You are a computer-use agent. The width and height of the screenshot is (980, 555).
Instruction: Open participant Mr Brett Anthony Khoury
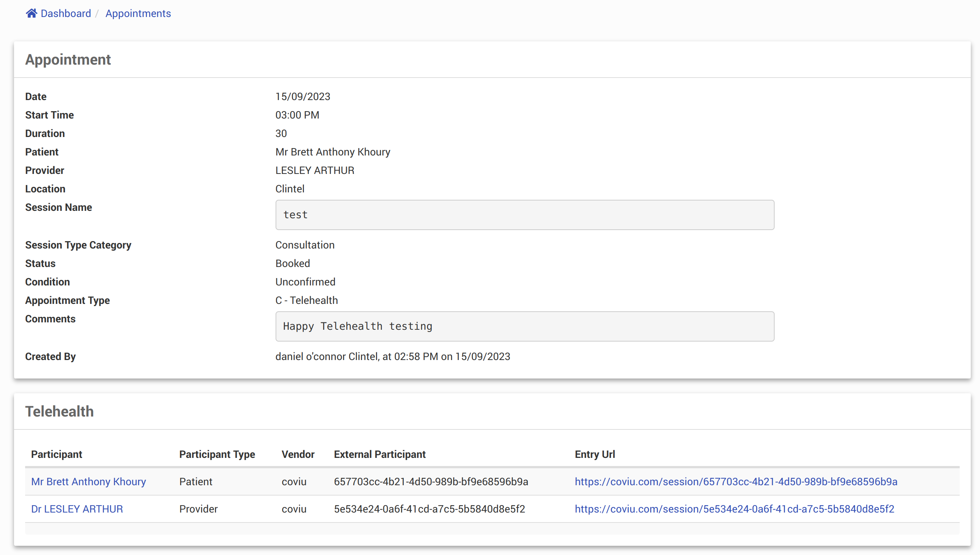click(88, 482)
